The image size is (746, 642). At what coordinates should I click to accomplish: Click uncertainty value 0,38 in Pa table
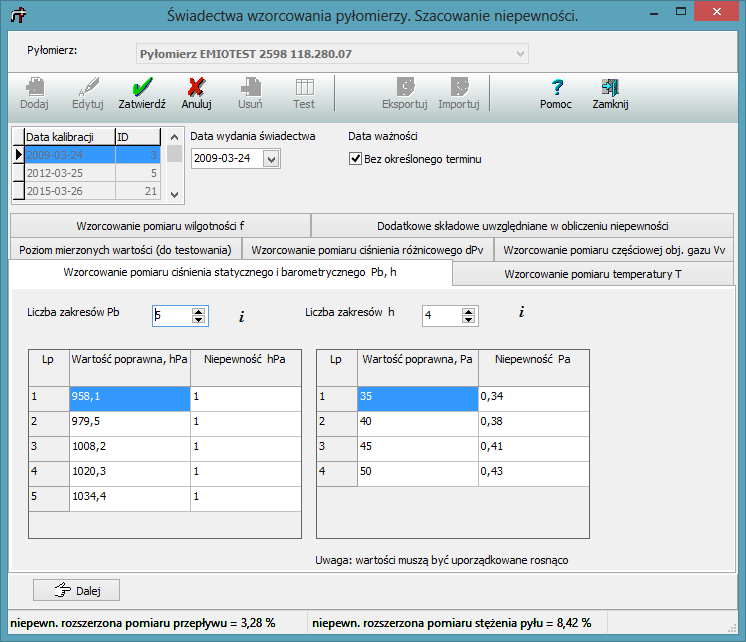pos(534,424)
